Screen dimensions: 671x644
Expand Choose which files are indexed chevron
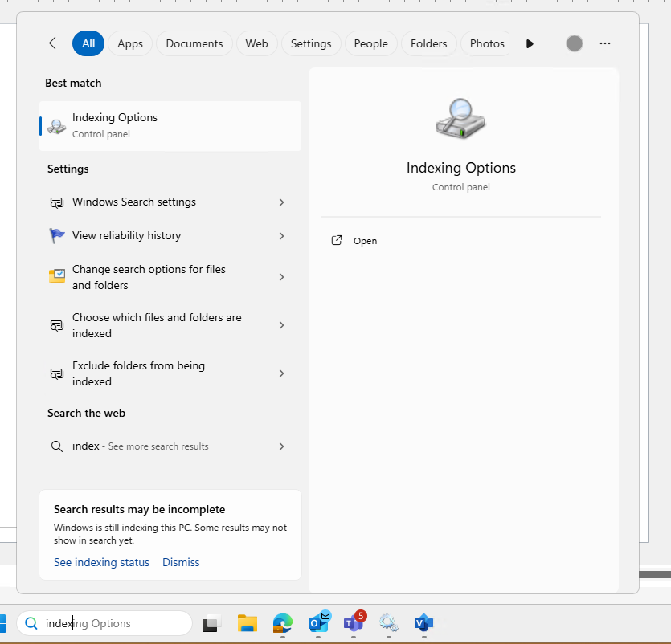pyautogui.click(x=281, y=325)
